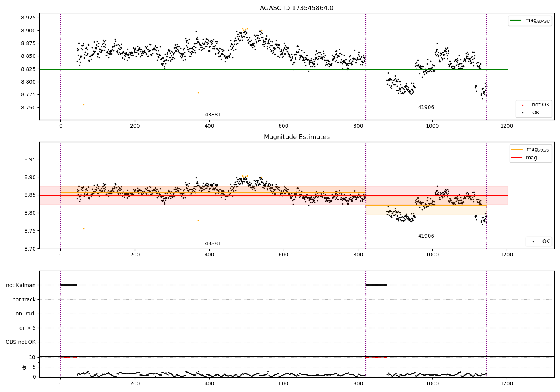This screenshot has width=560, height=392.
Task: Click x-tick 1200 under the top plot
Action: 507,126
